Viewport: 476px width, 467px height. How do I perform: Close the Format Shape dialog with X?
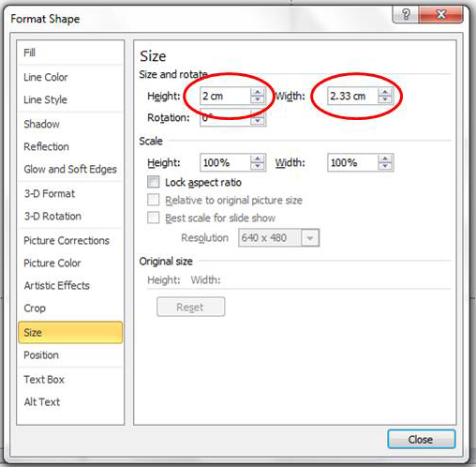pyautogui.click(x=440, y=14)
